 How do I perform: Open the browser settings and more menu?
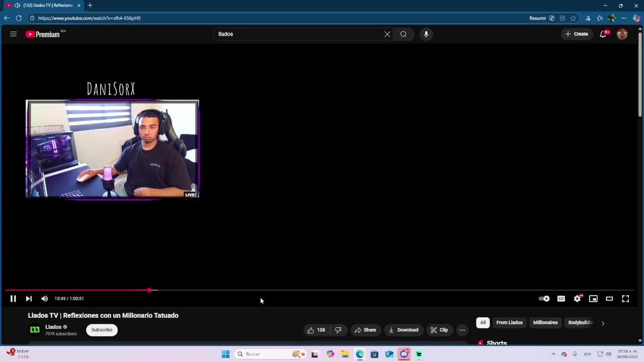click(624, 18)
